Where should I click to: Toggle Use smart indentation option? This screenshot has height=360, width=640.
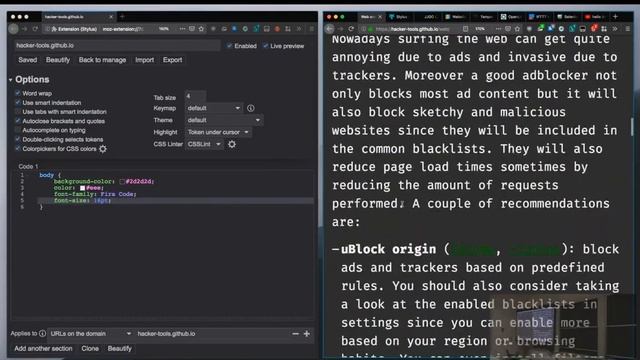18,102
